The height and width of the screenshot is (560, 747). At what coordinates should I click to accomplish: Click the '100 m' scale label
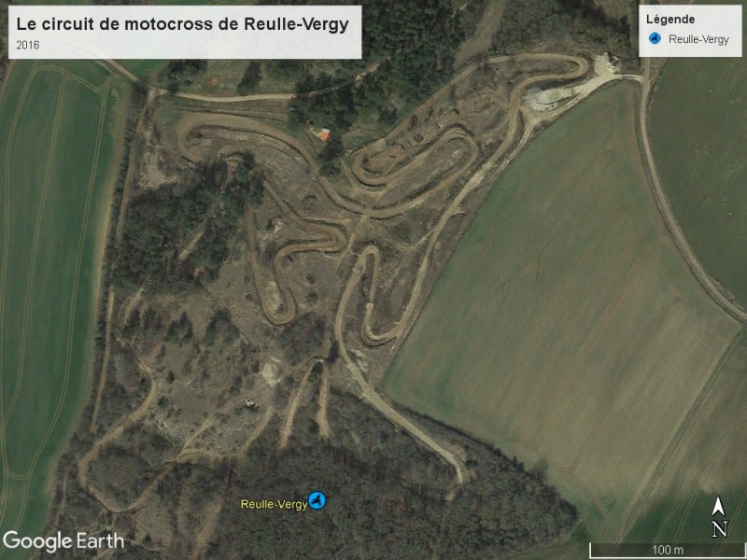(667, 550)
